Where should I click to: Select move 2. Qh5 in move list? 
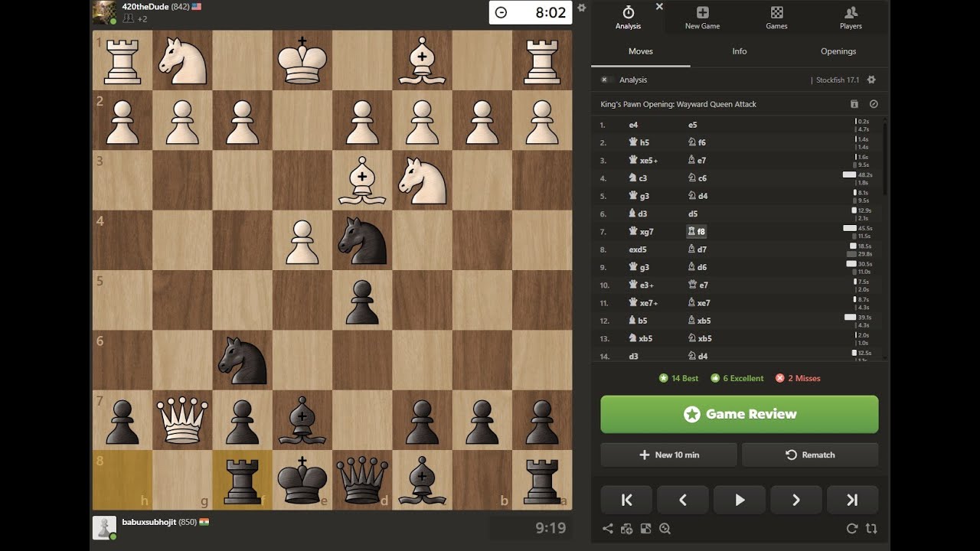click(x=639, y=142)
